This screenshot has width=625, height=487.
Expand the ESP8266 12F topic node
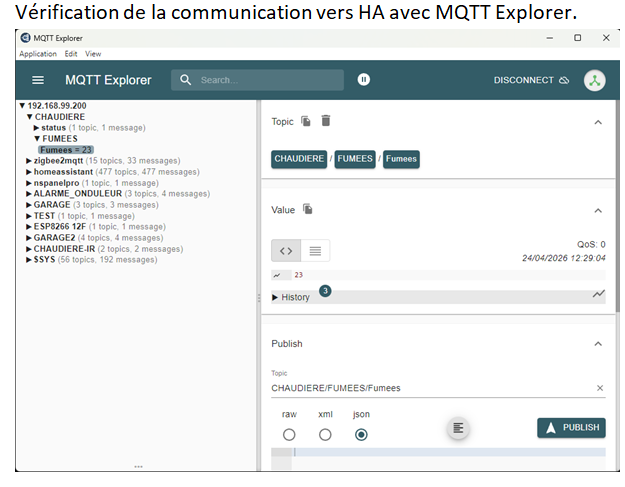29,227
